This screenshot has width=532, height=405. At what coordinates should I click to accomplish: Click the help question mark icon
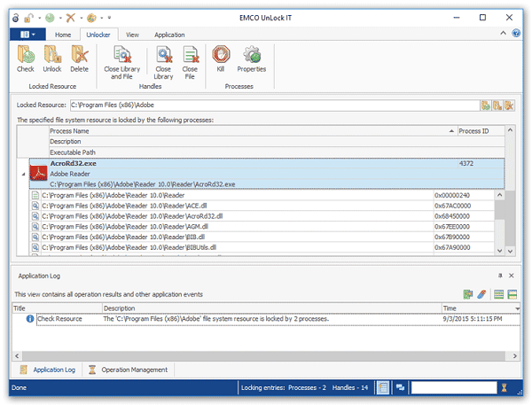[x=516, y=34]
